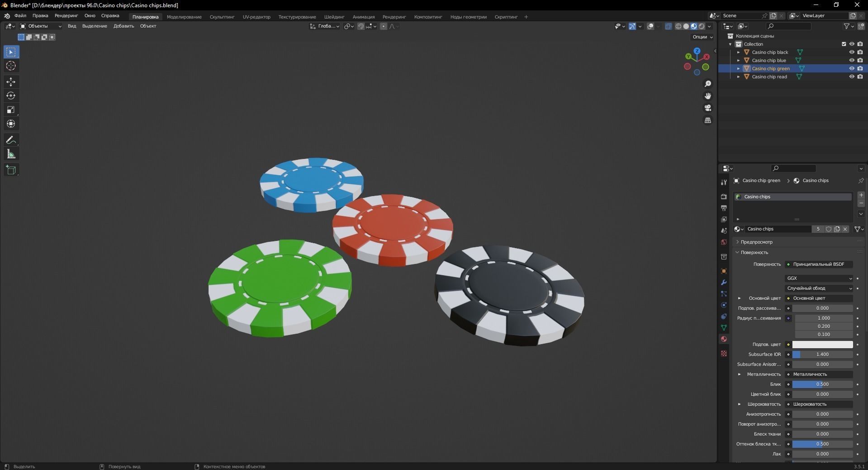
Task: Toggle Casino chip green eye visibility
Action: coord(852,68)
